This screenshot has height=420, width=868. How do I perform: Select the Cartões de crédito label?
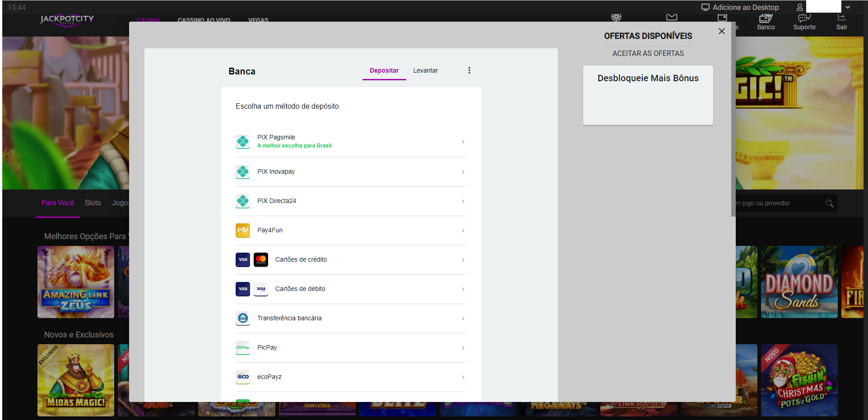point(301,260)
